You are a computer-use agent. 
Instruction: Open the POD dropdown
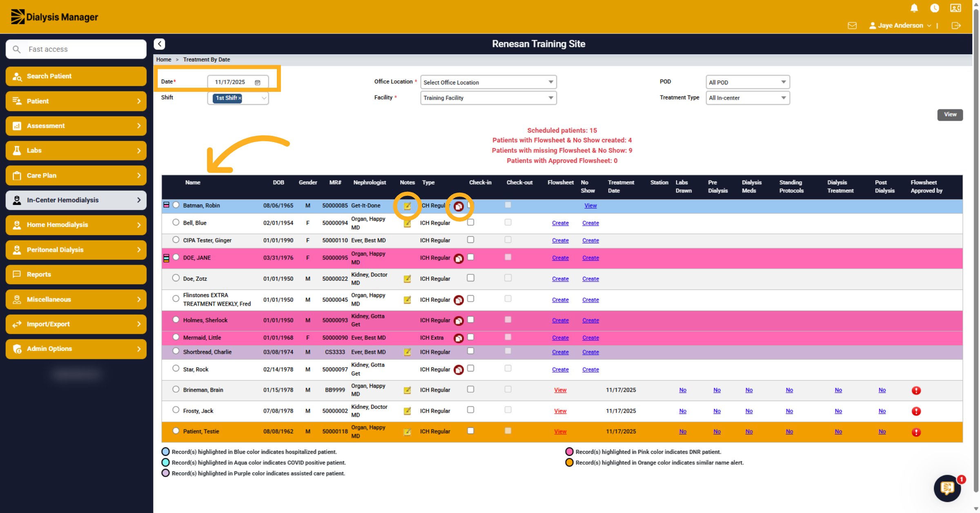point(748,82)
